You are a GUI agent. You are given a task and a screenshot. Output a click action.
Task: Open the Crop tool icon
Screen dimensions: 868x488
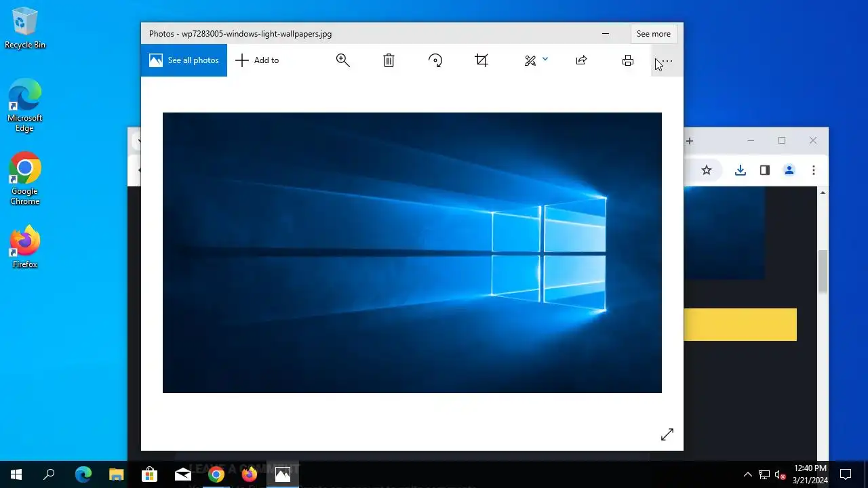(x=481, y=60)
